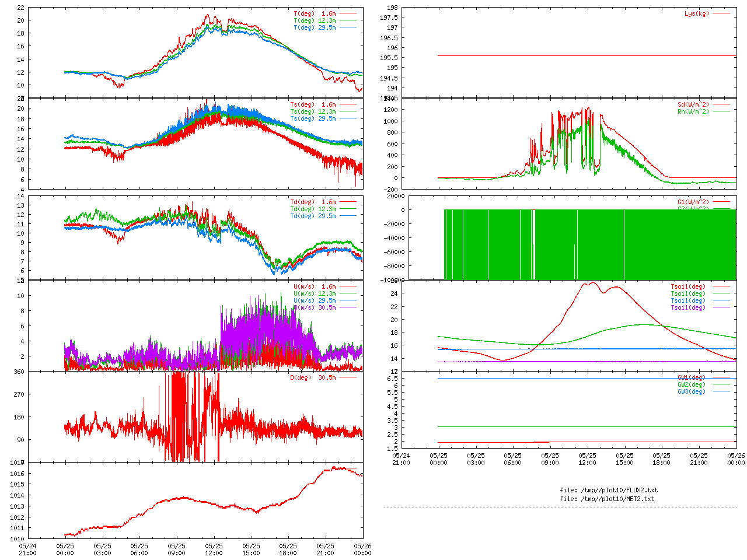Click the U(m/s) 29.5m legend label

pos(315,301)
